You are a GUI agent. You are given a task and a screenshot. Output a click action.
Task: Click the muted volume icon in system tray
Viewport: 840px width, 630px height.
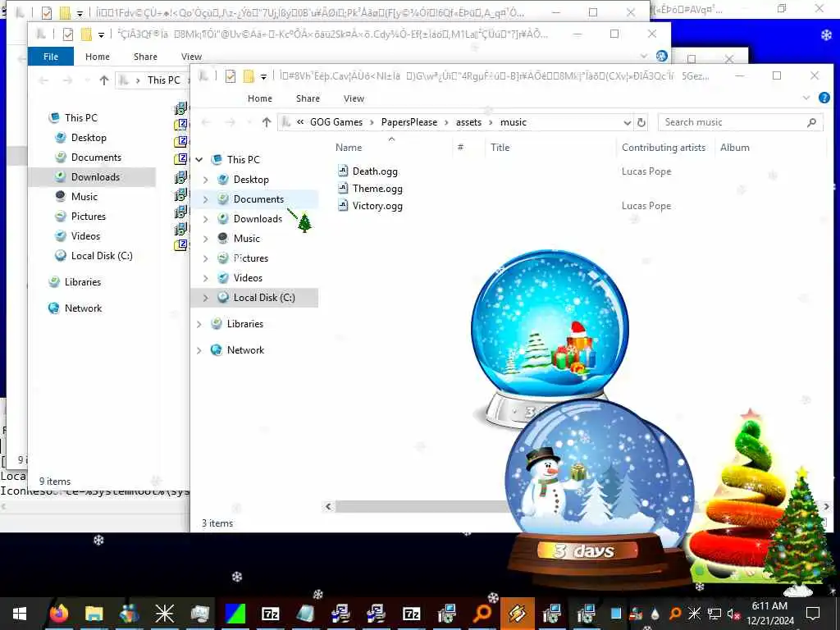tap(733, 614)
